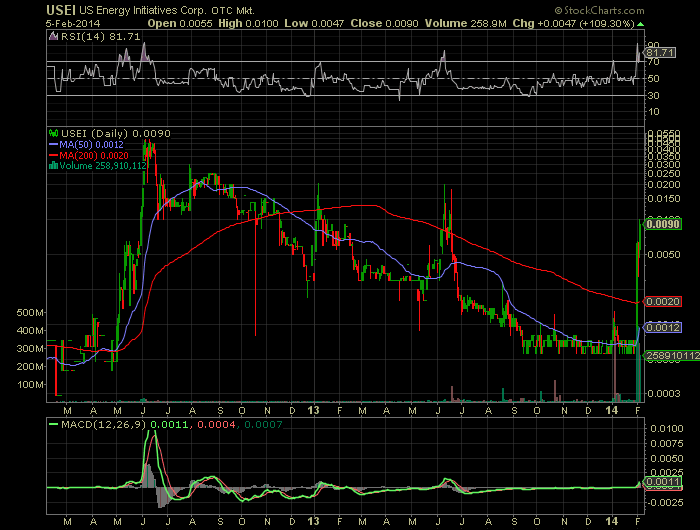700x530 pixels.
Task: Click the MACD 0.0011 green legend value
Action: (x=169, y=424)
